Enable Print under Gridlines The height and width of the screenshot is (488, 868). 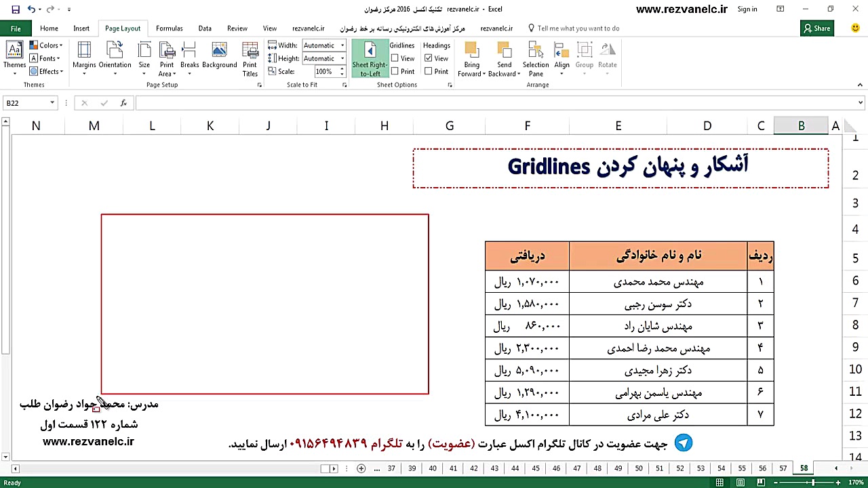pyautogui.click(x=395, y=71)
